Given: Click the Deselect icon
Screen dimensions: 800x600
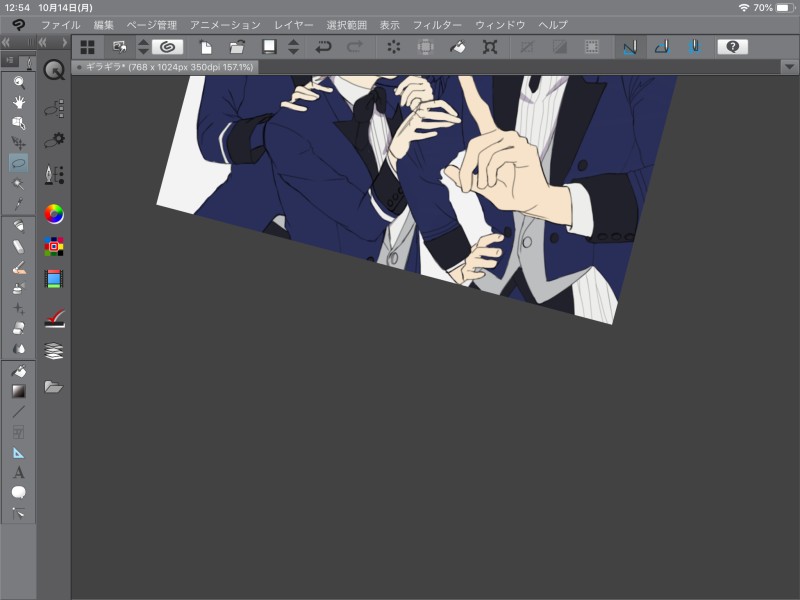Looking at the screenshot, I should coord(527,47).
